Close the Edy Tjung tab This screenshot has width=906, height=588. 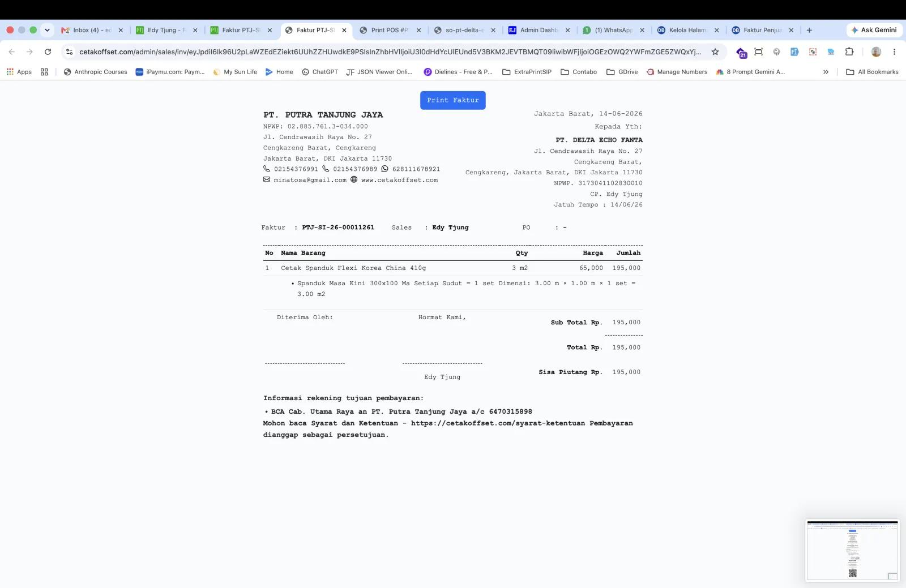[x=195, y=31]
